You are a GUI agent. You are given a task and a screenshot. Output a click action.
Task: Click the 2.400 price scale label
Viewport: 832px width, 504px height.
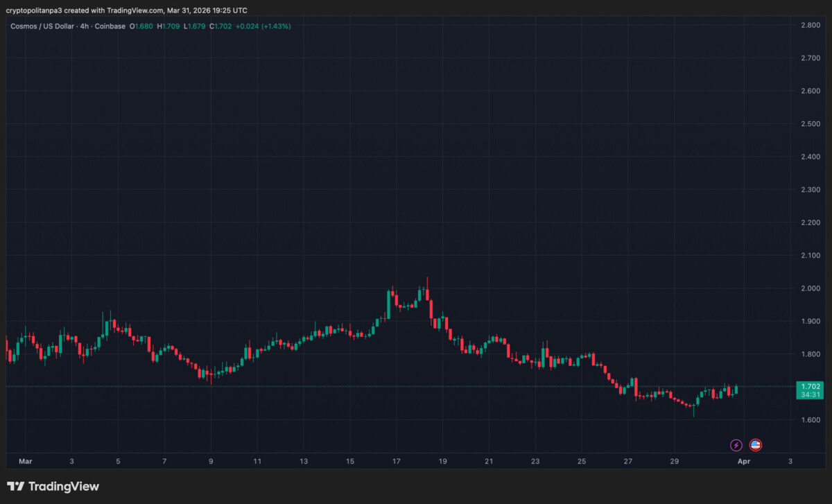click(x=811, y=157)
